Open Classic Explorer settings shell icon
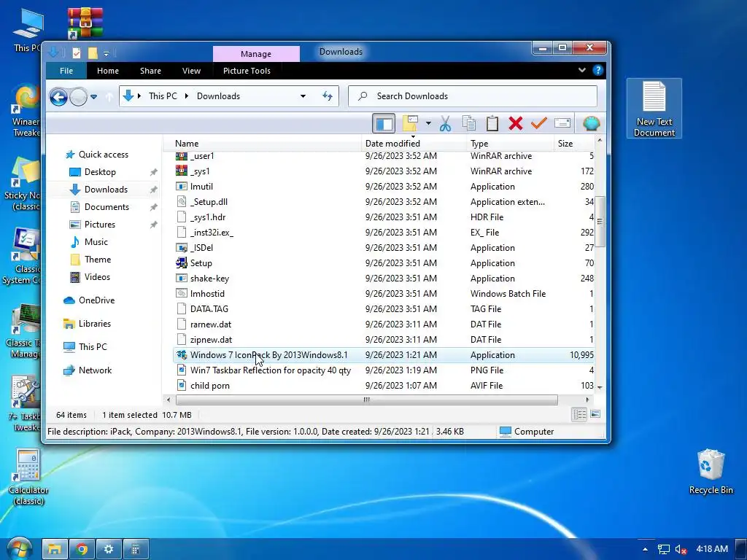This screenshot has height=560, width=747. coord(591,123)
